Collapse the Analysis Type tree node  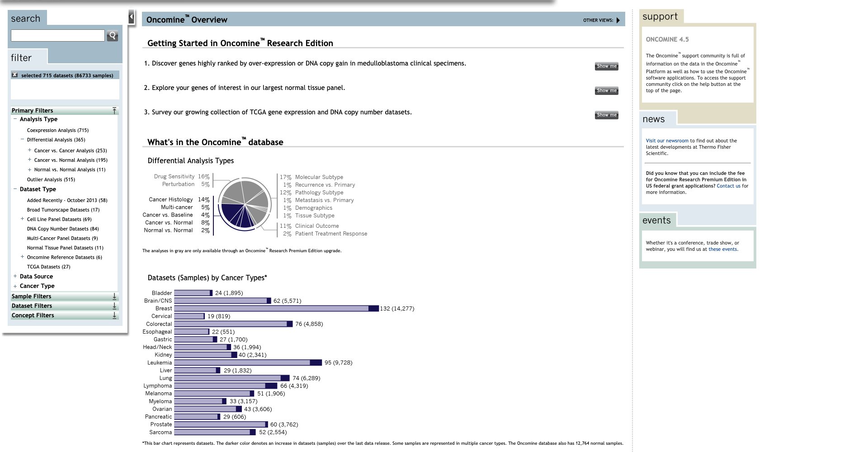click(15, 119)
